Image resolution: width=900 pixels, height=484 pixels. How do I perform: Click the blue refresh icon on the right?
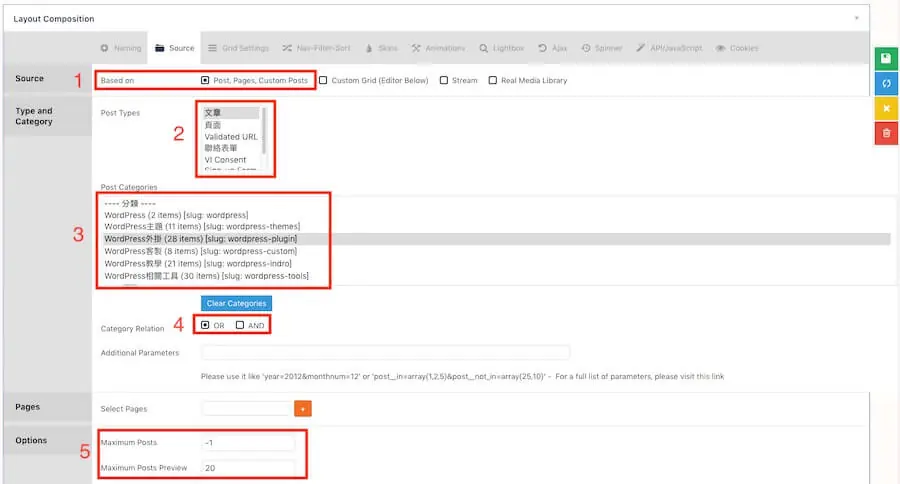click(886, 83)
